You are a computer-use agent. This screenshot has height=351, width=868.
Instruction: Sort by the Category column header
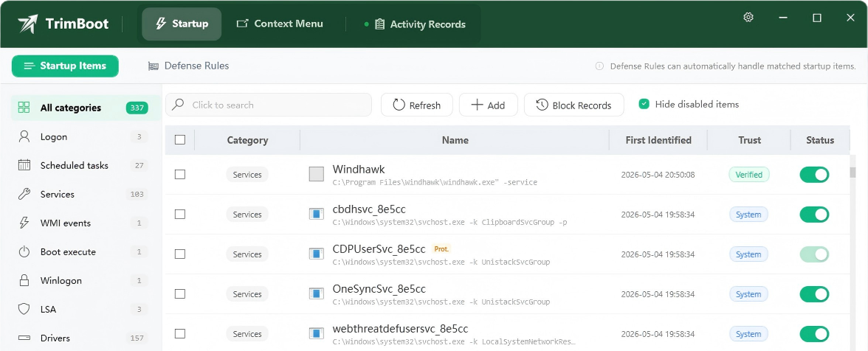point(247,140)
